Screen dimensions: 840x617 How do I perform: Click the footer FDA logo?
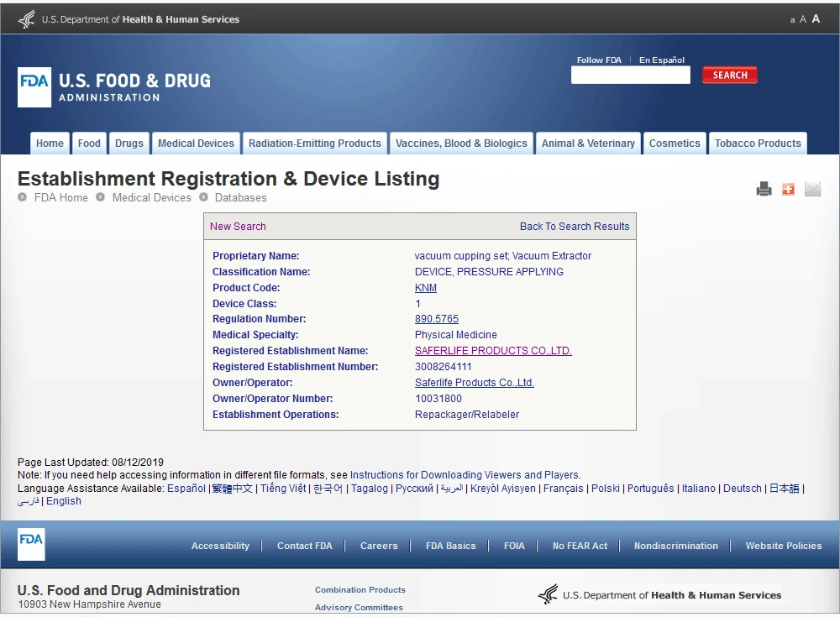click(31, 544)
